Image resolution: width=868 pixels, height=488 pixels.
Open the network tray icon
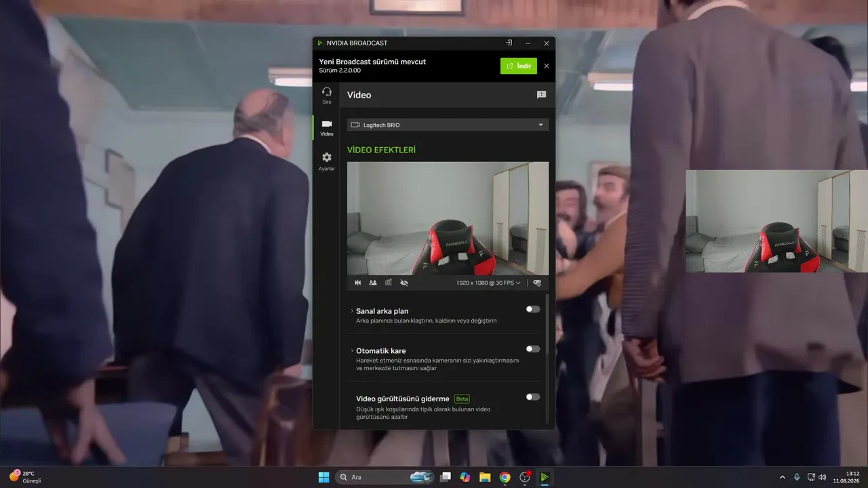pyautogui.click(x=811, y=477)
